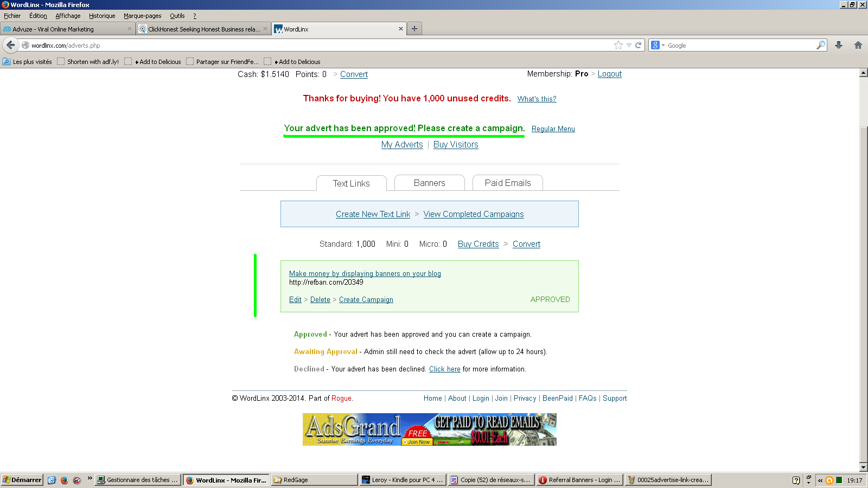This screenshot has height=488, width=868.
Task: Open the Rogue footer link
Action: click(341, 398)
